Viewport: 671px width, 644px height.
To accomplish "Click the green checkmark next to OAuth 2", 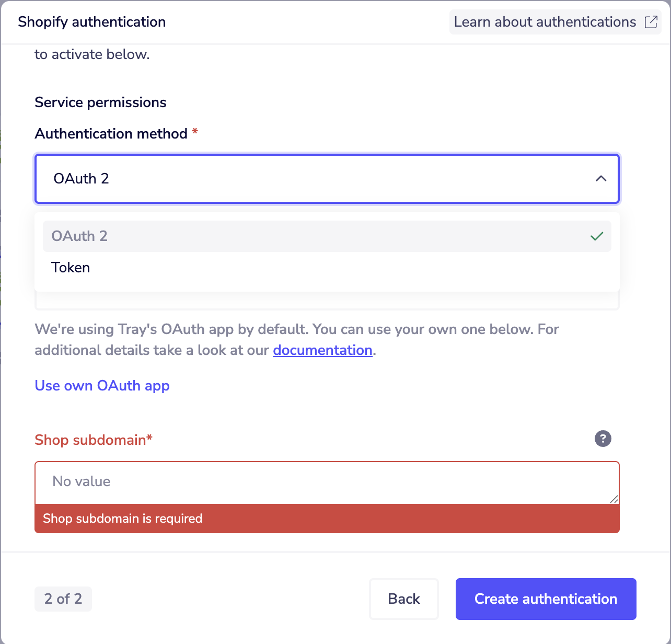I will pos(596,236).
